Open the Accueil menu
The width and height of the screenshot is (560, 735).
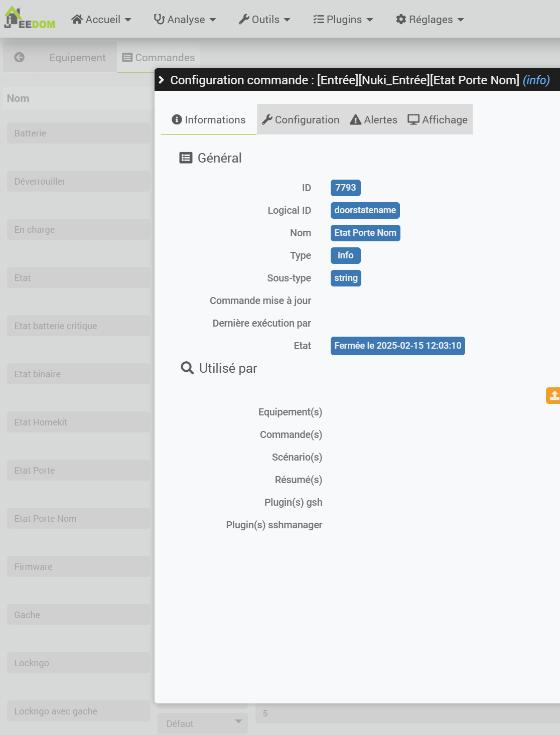[x=101, y=20]
